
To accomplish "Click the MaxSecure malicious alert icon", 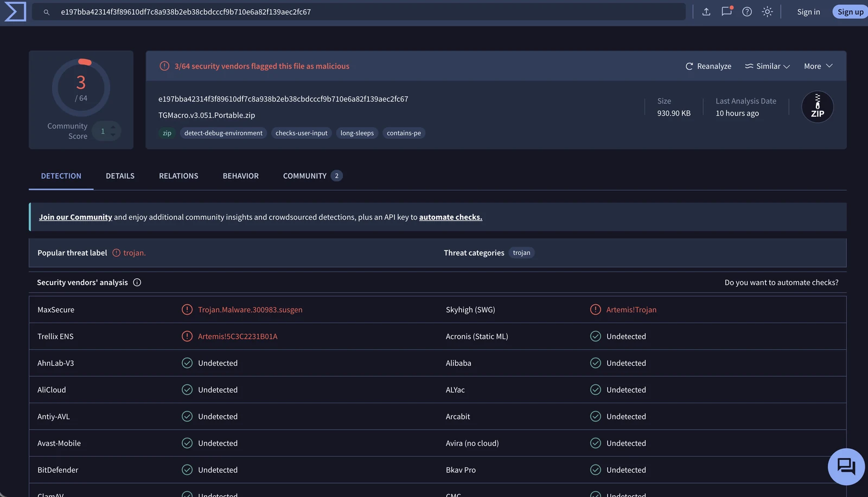I will (187, 309).
